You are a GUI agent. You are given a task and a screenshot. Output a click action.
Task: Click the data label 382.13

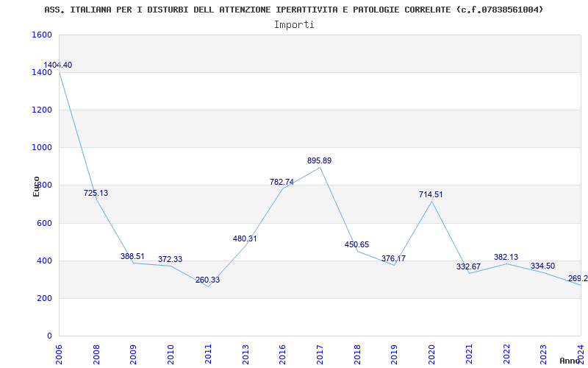[506, 257]
